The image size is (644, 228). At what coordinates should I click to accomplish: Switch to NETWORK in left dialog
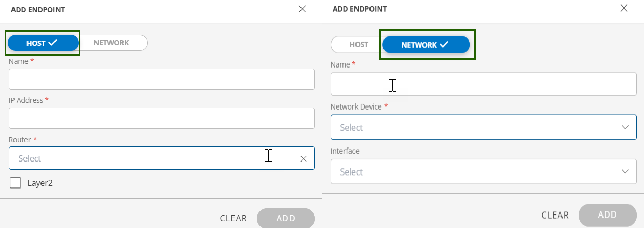pos(112,43)
